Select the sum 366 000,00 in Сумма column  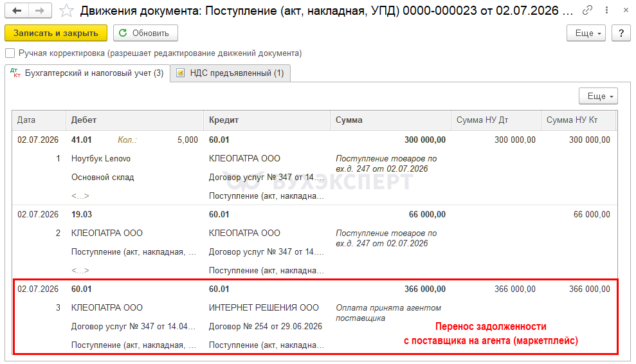(425, 289)
